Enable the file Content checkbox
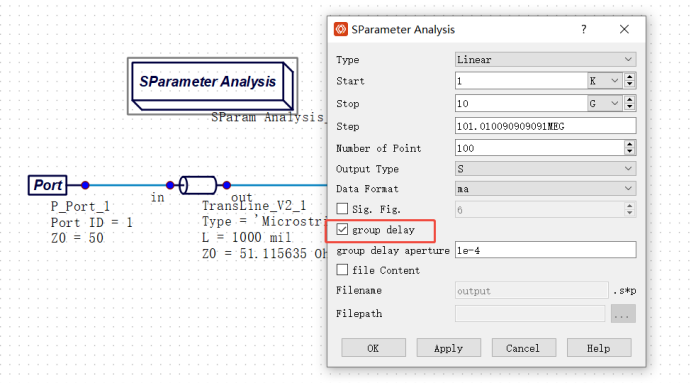The image size is (692, 383). (342, 270)
